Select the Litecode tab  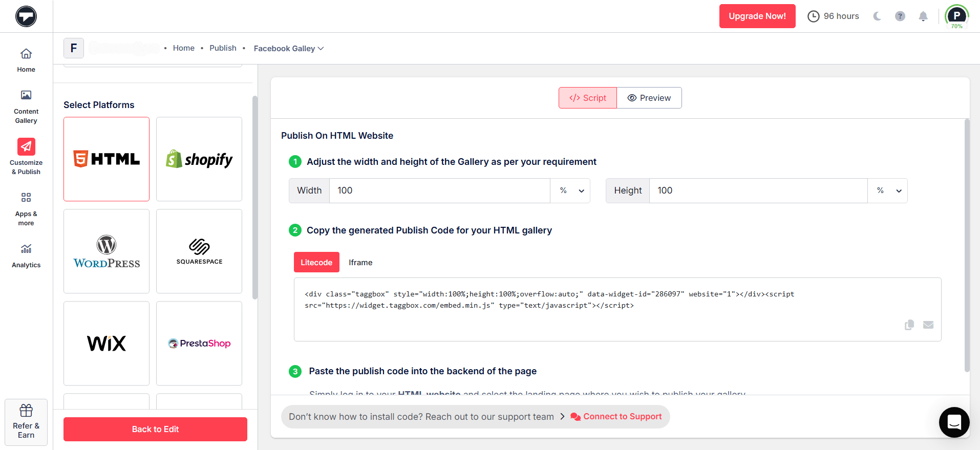tap(316, 262)
